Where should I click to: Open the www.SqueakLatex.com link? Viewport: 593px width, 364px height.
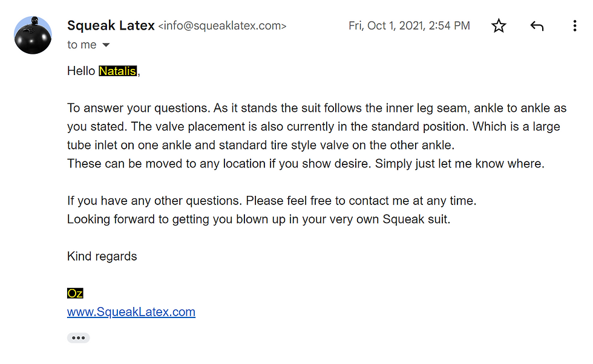click(x=131, y=312)
